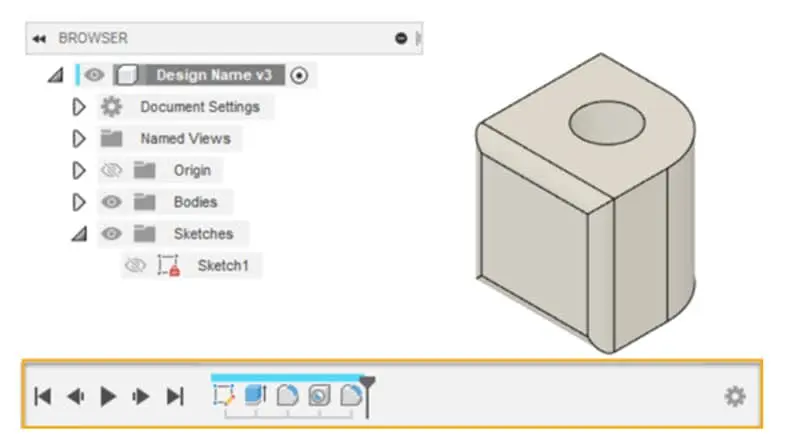Activate component radio button next to Design Name v3
Viewport: 787px width, 435px height.
(x=299, y=76)
